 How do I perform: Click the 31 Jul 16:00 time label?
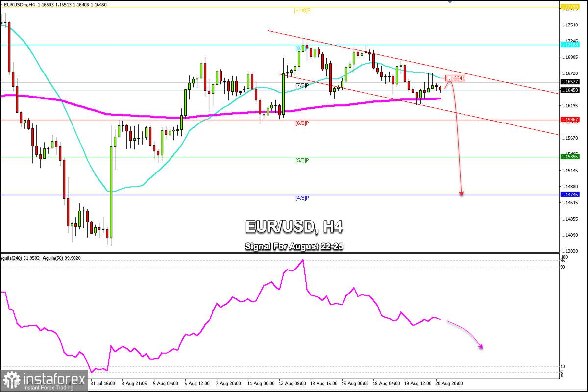pos(102,383)
